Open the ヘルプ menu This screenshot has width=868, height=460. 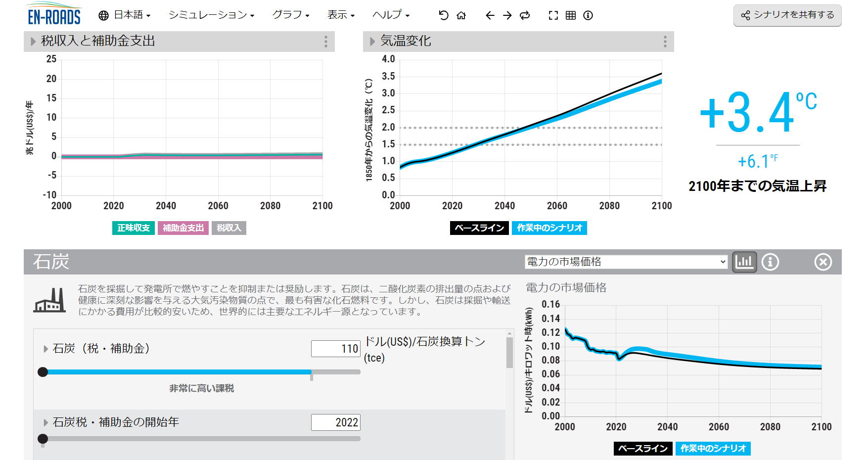coord(390,15)
